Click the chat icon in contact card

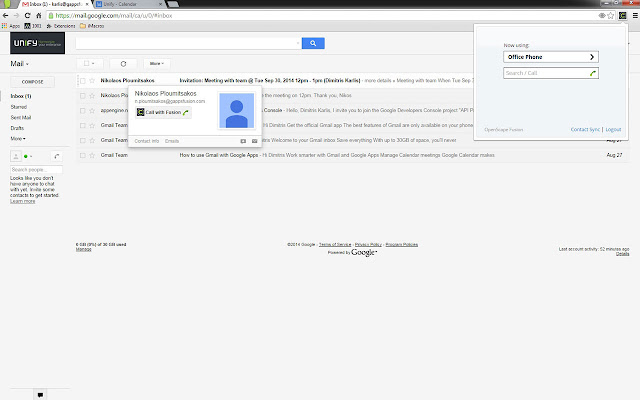243,141
